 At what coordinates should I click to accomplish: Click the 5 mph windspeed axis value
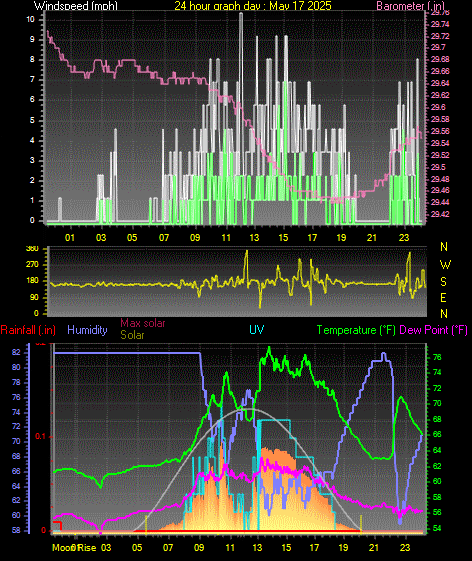[x=32, y=120]
